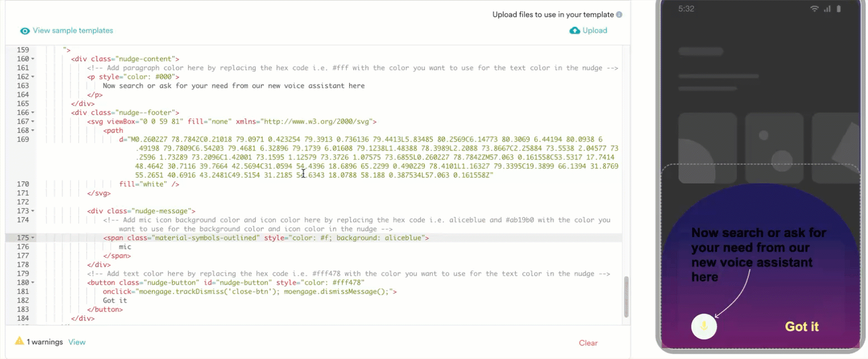Tap the mic icon in the phone preview
This screenshot has width=868, height=359.
point(704,327)
